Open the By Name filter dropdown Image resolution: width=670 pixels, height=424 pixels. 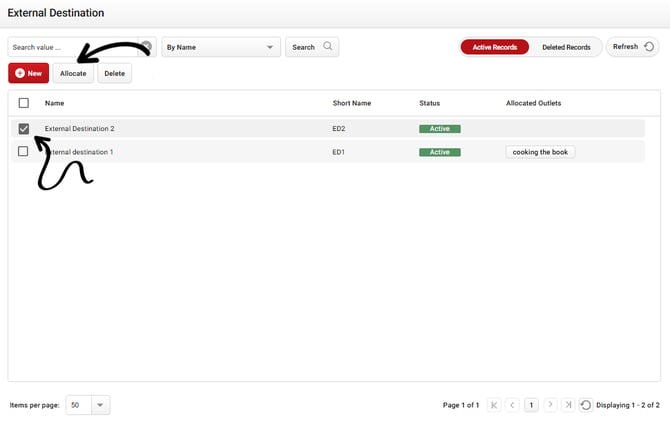click(220, 47)
